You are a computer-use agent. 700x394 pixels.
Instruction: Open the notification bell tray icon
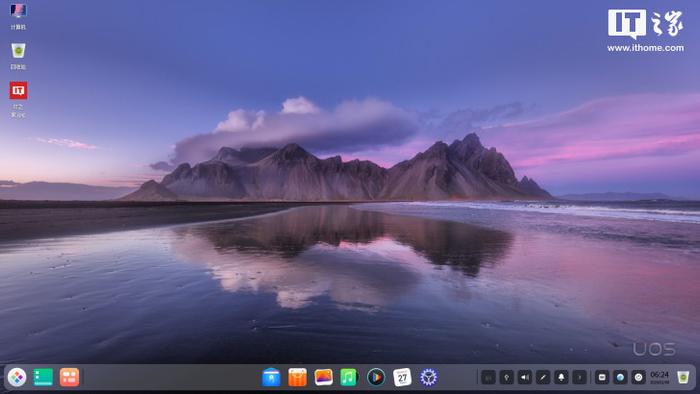[561, 377]
